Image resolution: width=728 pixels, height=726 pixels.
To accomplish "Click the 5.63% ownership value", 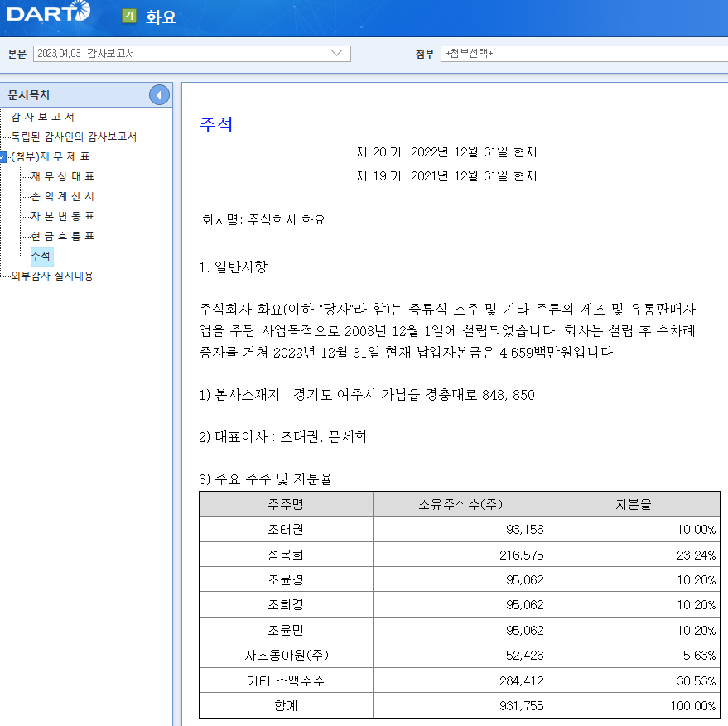I will pos(699,656).
